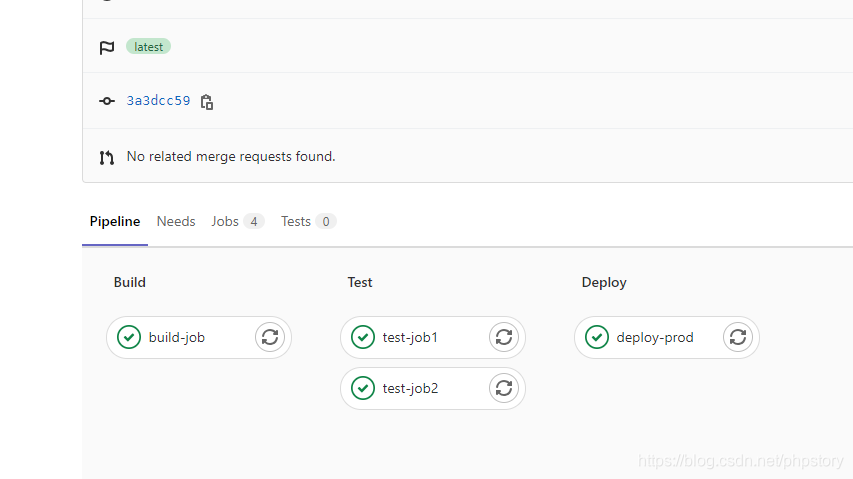The height and width of the screenshot is (479, 853).
Task: Retry the deploy-prod job
Action: [738, 337]
